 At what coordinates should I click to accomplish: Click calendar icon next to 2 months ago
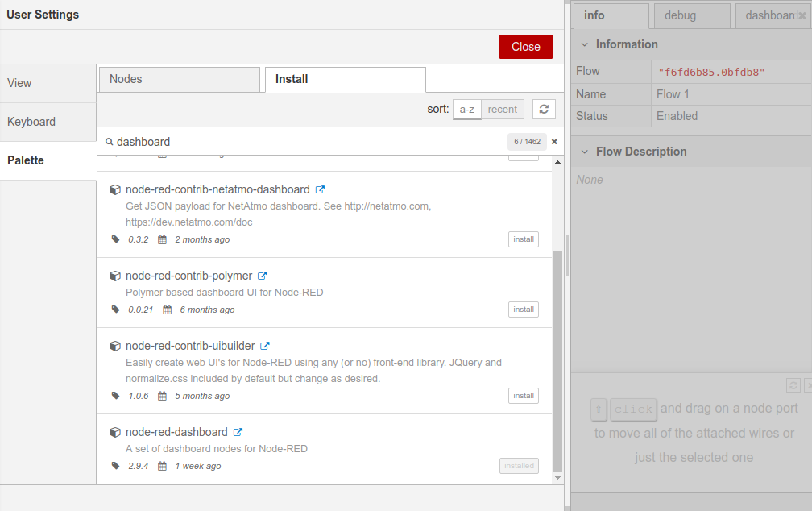pos(162,239)
